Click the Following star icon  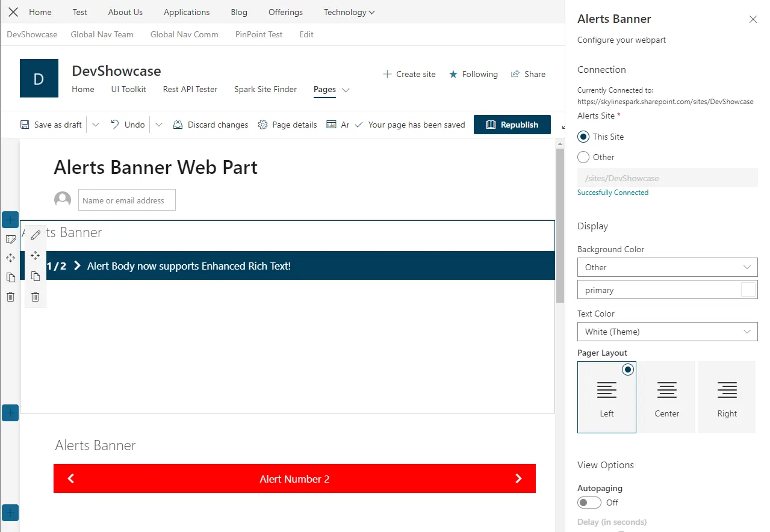point(453,74)
